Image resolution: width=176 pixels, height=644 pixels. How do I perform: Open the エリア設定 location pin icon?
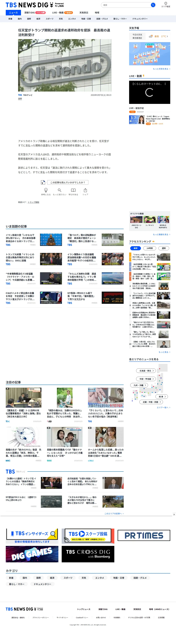166,4
